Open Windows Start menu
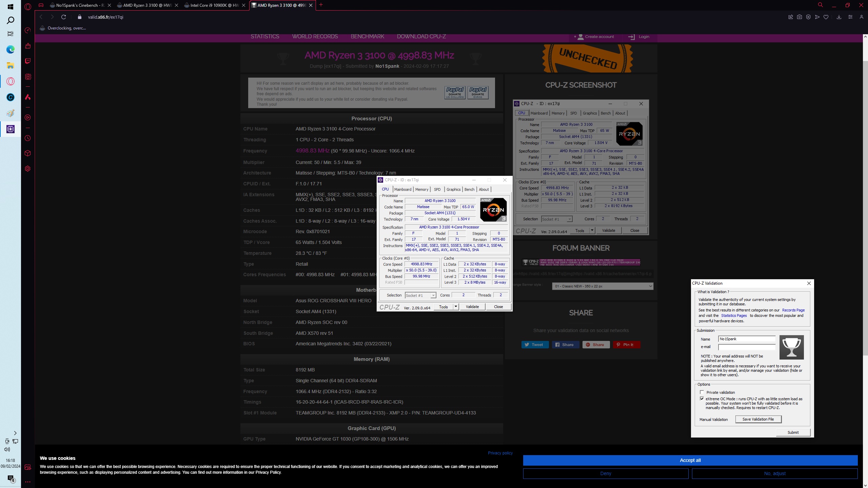The width and height of the screenshot is (868, 488). point(10,7)
